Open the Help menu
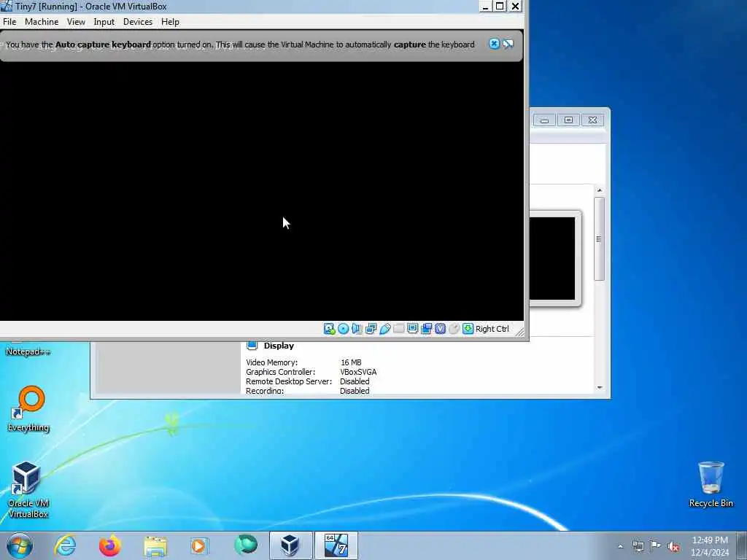 [x=170, y=22]
